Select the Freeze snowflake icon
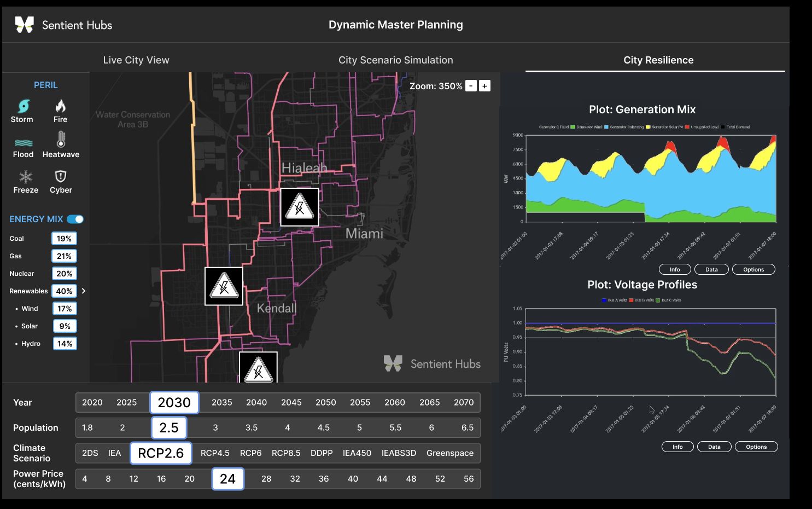This screenshot has height=509, width=812. tap(26, 176)
